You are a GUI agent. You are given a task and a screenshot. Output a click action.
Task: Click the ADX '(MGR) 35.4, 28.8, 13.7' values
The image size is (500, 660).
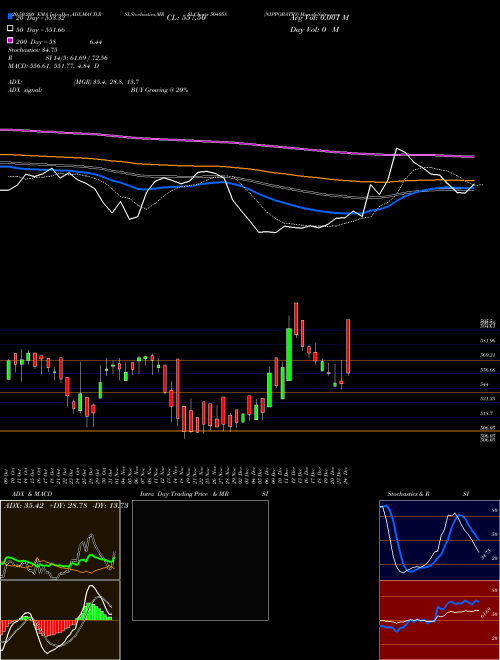[x=106, y=82]
